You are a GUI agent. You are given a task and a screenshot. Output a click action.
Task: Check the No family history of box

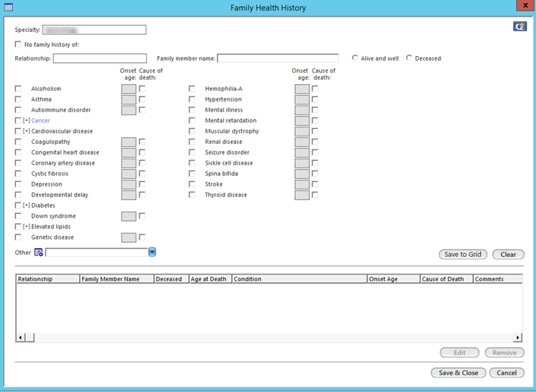tap(17, 44)
